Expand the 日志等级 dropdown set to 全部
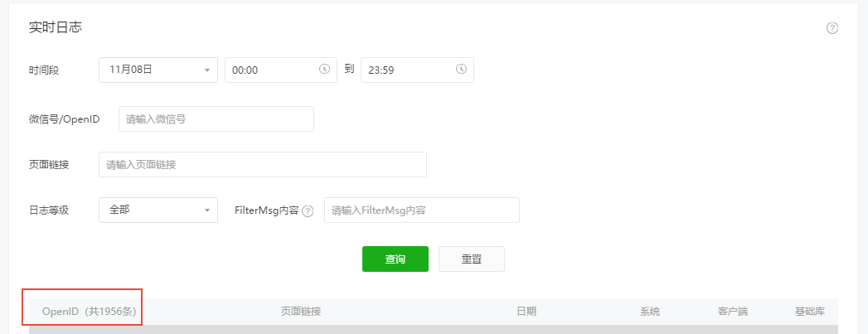This screenshot has width=868, height=334. coord(158,211)
